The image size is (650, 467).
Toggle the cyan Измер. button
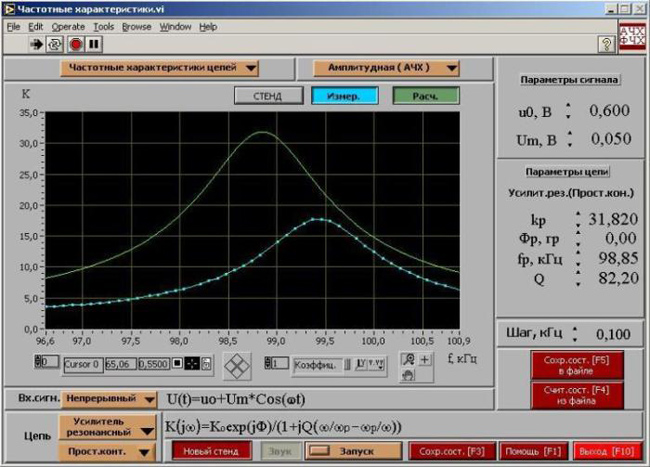(x=344, y=96)
